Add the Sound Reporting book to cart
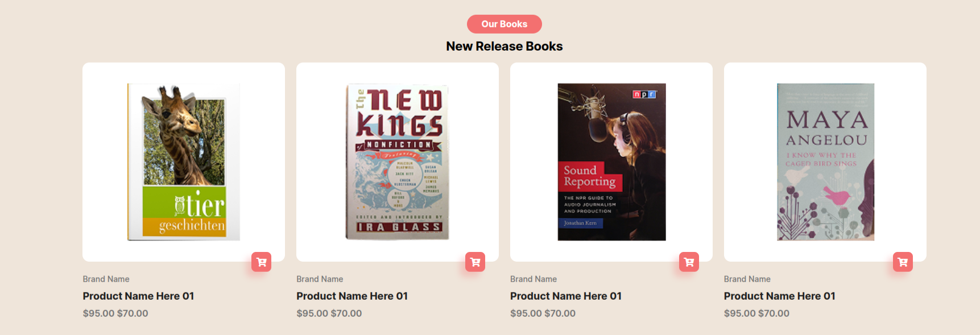The width and height of the screenshot is (980, 335). coord(689,262)
